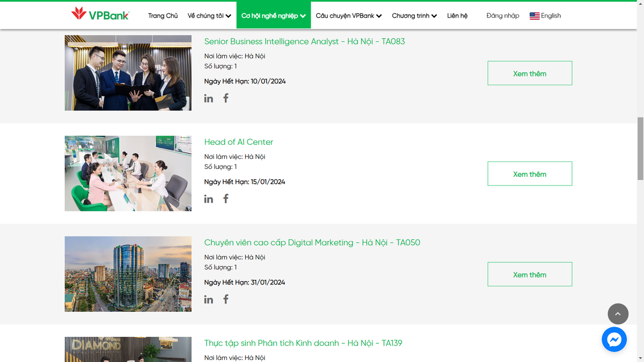Click the page vertical scrollbar thumb
The width and height of the screenshot is (644, 362).
click(x=640, y=148)
